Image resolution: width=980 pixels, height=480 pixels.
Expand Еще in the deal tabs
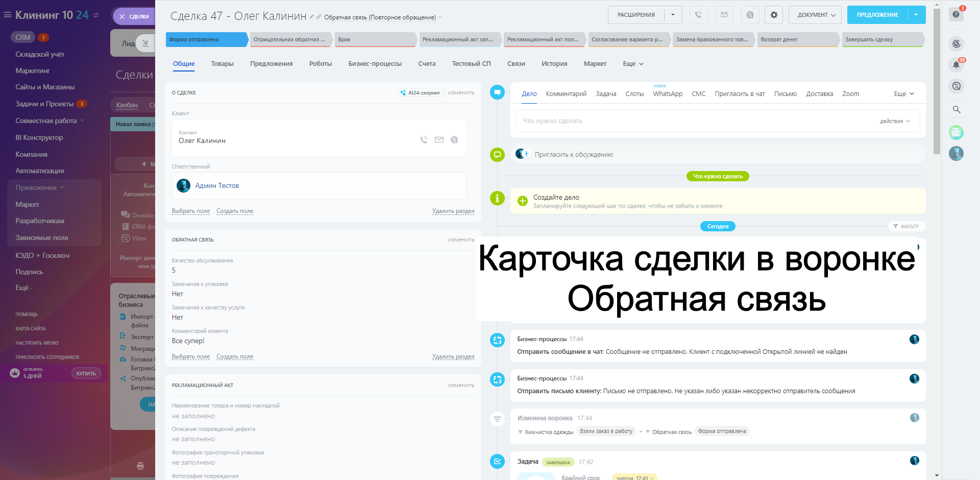pyautogui.click(x=633, y=64)
